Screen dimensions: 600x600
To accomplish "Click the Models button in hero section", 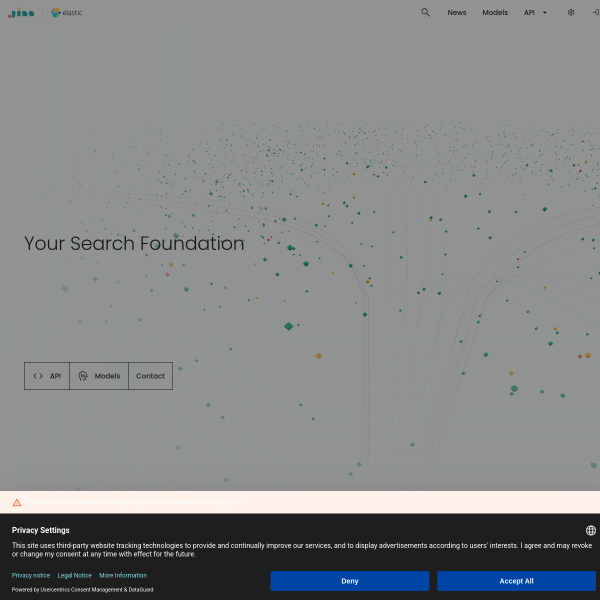I will [99, 376].
